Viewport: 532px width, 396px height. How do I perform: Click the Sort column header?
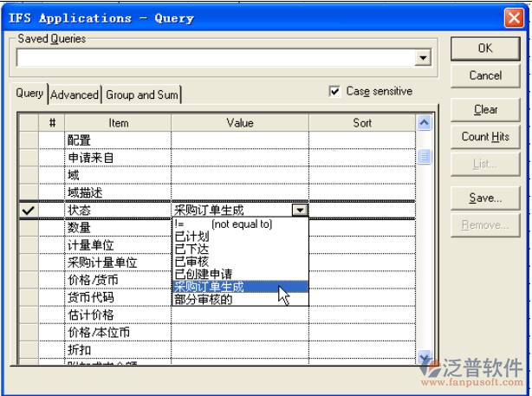[x=362, y=123]
